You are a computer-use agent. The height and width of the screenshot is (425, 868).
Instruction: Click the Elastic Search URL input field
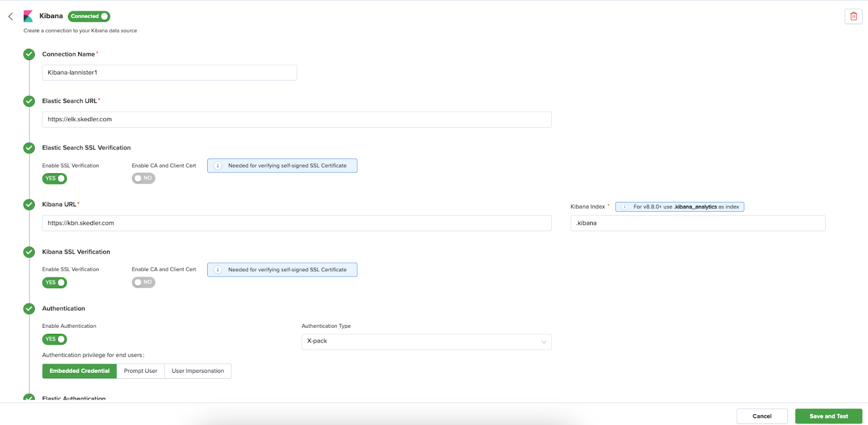coord(297,119)
